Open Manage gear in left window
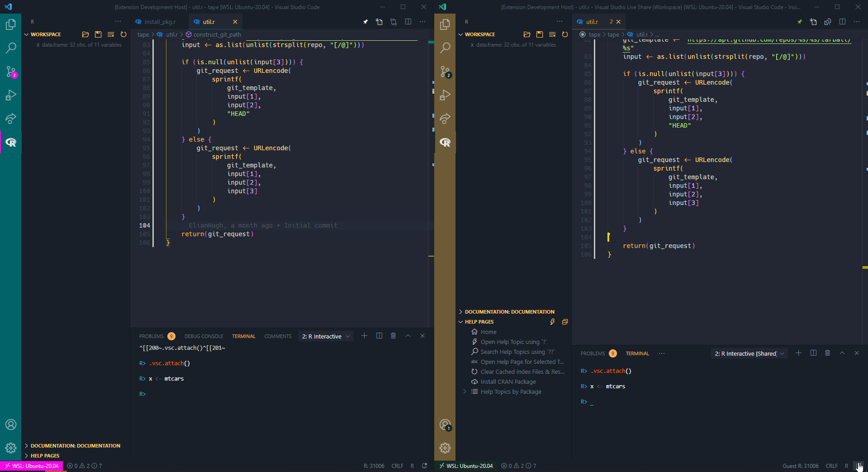The height and width of the screenshot is (472, 868). pyautogui.click(x=11, y=448)
